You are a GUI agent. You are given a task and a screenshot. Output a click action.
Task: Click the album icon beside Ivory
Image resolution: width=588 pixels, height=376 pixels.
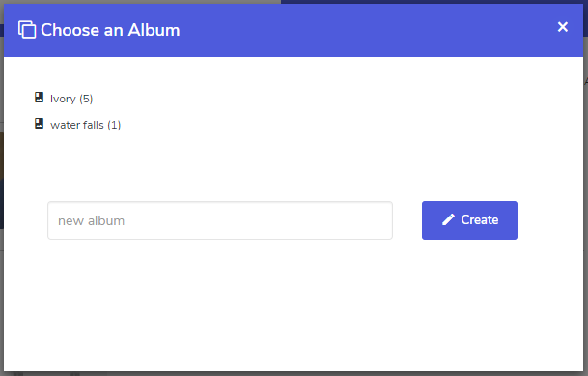pos(39,98)
